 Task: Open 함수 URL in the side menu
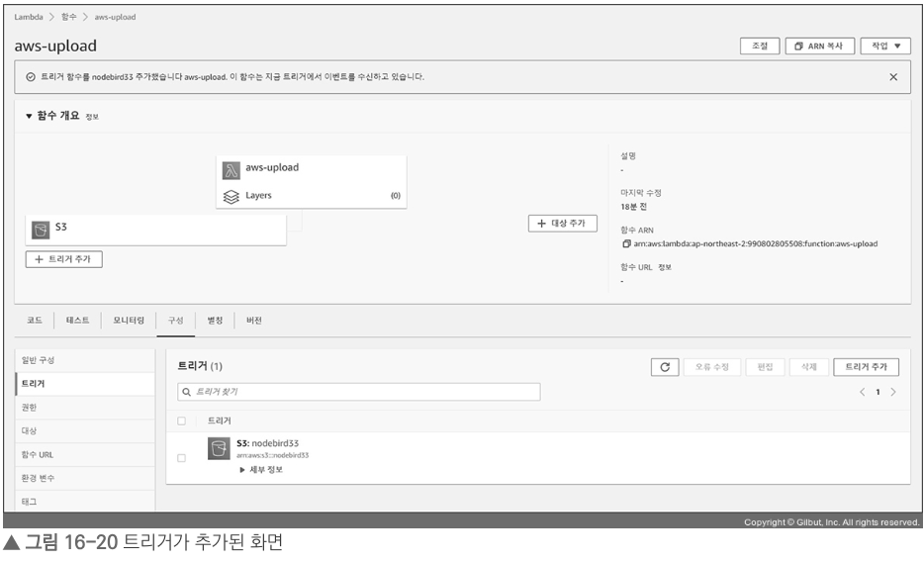(85, 455)
